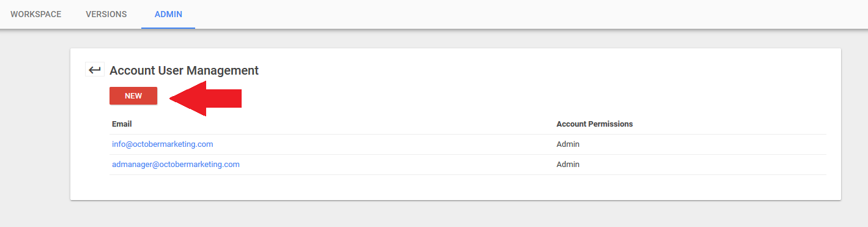
Task: Select Admin permission in admanager@octobermarketing.com row
Action: [568, 165]
